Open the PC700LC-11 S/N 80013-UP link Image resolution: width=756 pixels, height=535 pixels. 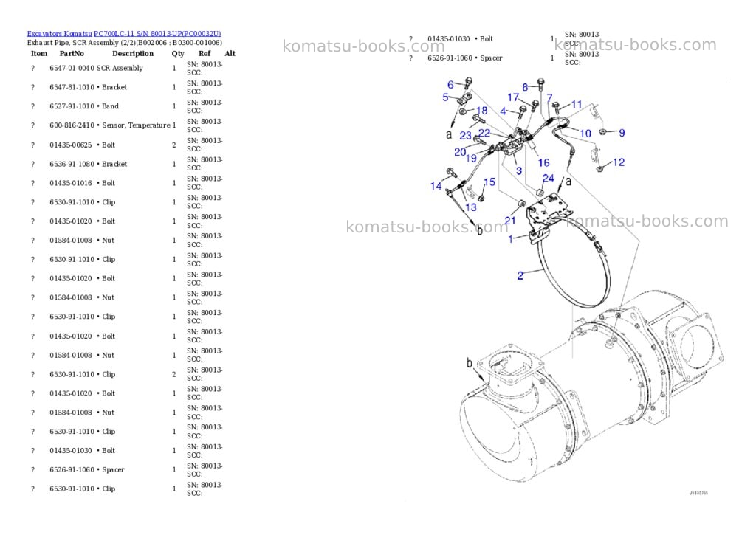[x=157, y=34]
